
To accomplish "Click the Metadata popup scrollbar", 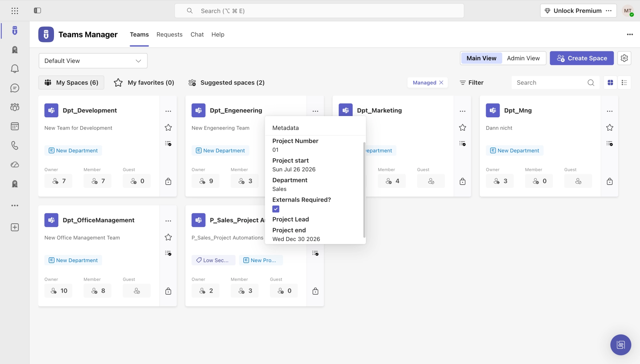I will tap(364, 189).
